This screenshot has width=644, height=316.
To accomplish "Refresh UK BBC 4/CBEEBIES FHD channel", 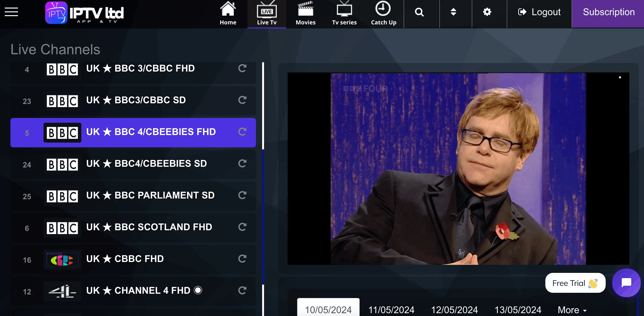I will click(242, 132).
